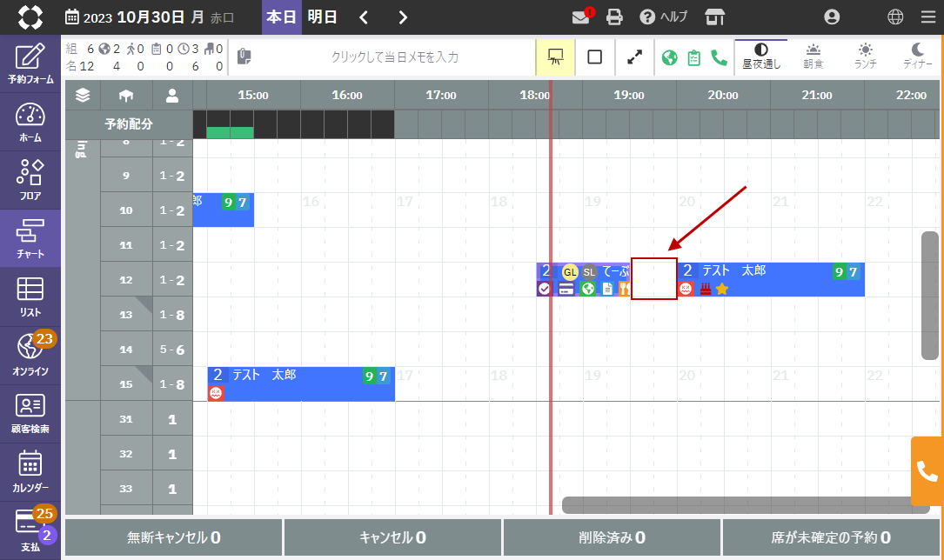Open the language globe selector
This screenshot has width=944, height=560.
pos(895,17)
